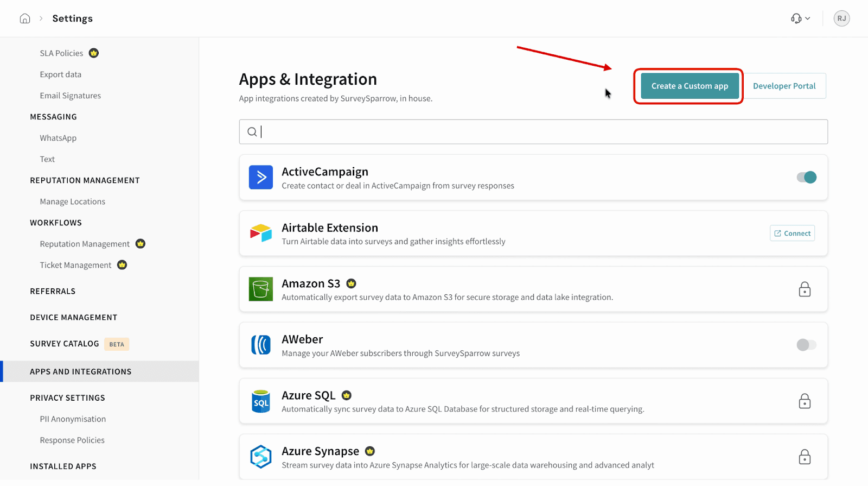Image resolution: width=868 pixels, height=486 pixels.
Task: Focus the apps search field
Action: pyautogui.click(x=533, y=132)
